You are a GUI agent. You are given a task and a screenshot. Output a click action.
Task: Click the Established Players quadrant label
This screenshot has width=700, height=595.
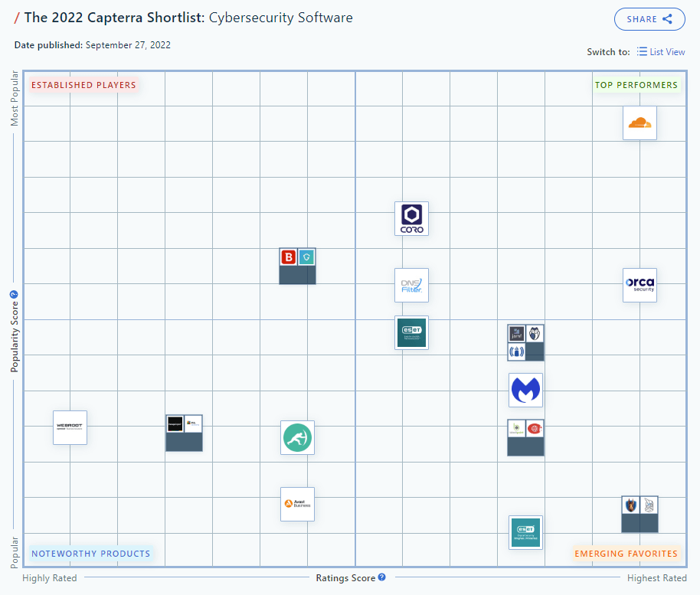(83, 85)
